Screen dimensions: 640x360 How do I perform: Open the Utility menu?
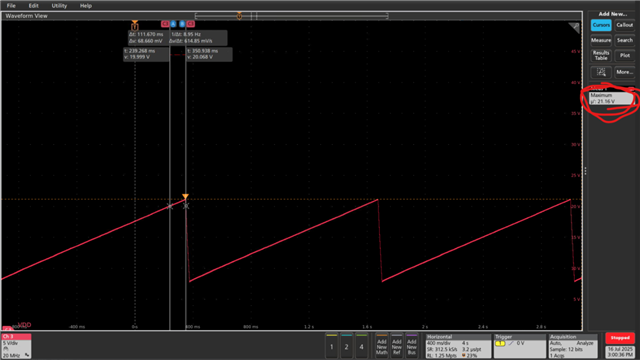59,6
